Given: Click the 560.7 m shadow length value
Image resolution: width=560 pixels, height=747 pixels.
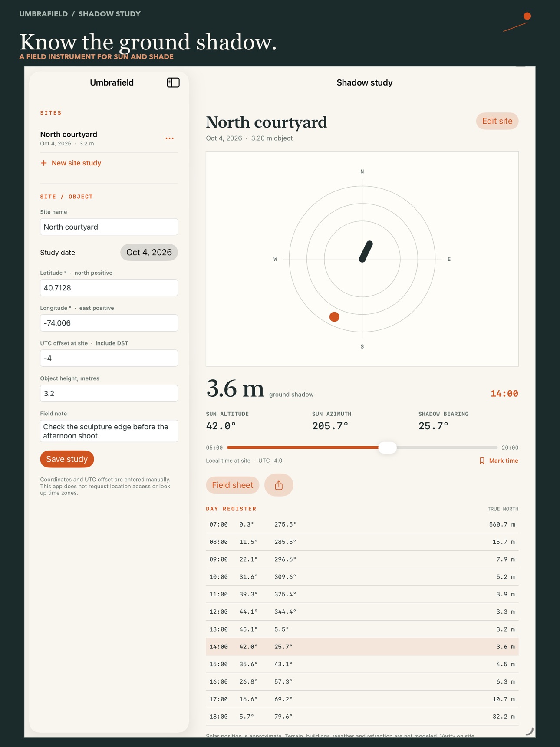Looking at the screenshot, I should tap(502, 525).
